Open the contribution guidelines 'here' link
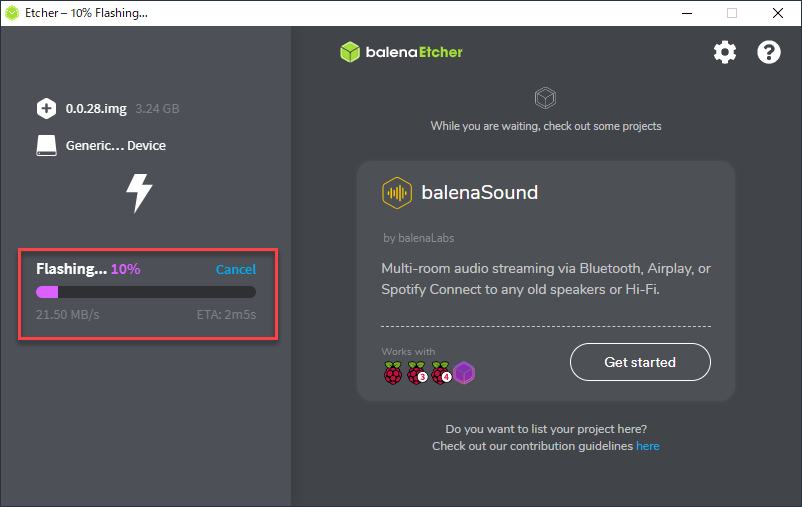 (648, 446)
